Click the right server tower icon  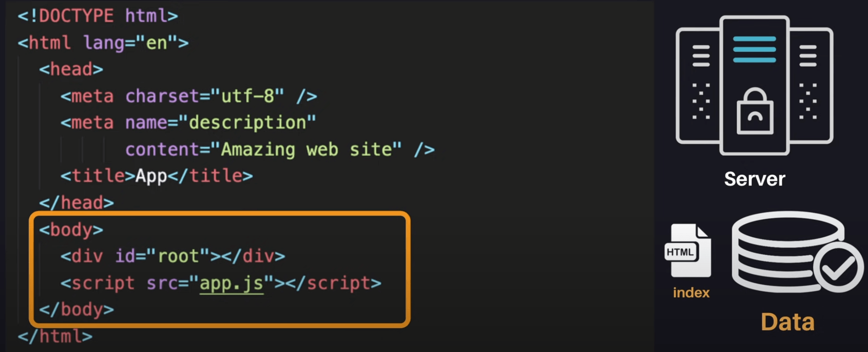pyautogui.click(x=810, y=87)
